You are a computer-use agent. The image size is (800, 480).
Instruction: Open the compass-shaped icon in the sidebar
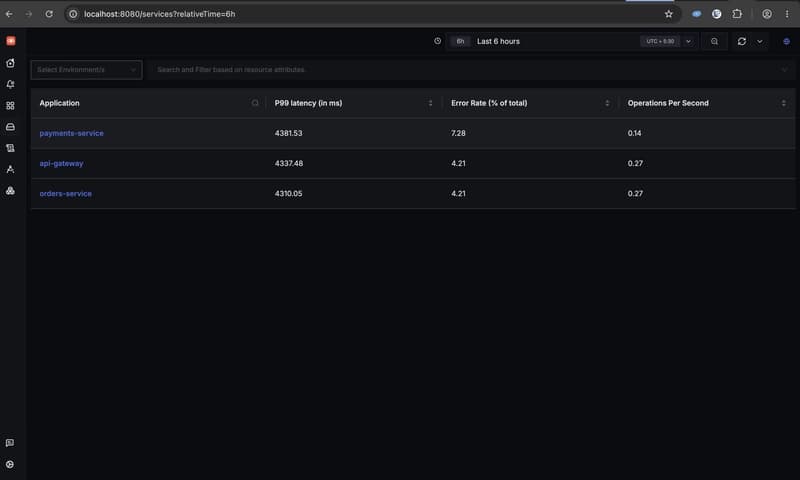(x=10, y=169)
